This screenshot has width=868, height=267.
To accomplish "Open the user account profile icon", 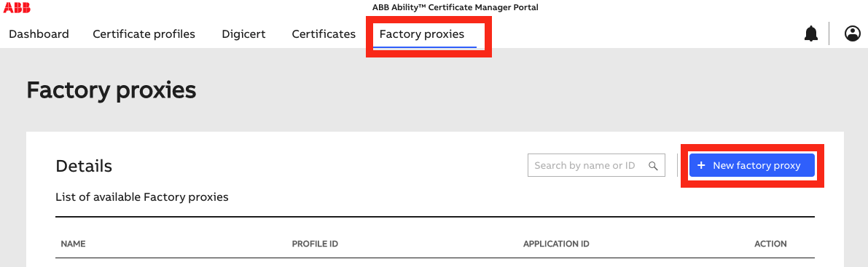I will [853, 33].
